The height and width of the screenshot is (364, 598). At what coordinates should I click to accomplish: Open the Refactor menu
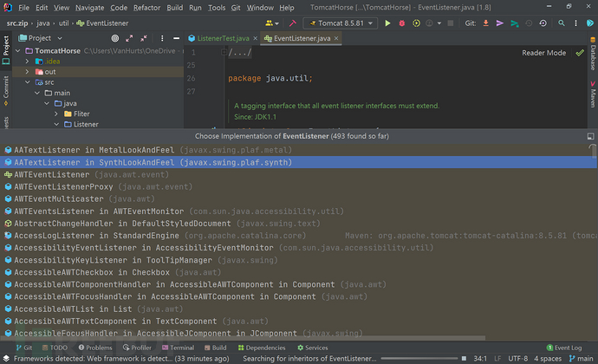coord(148,7)
